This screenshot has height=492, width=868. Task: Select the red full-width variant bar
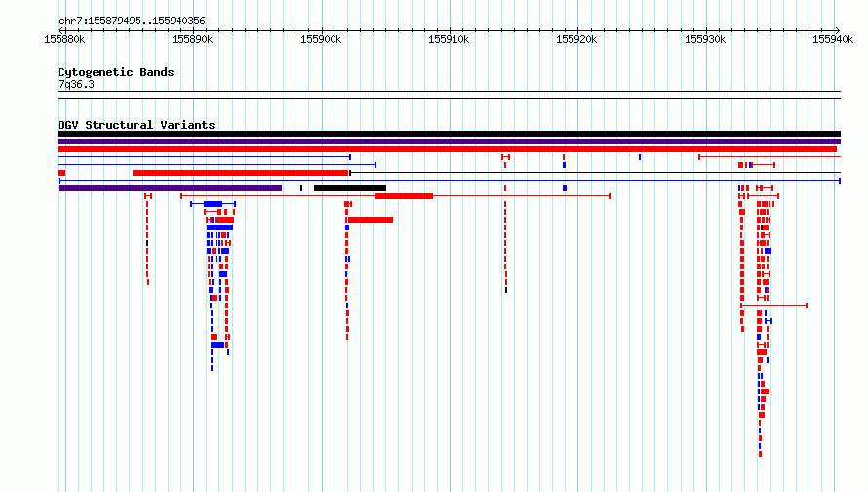pyautogui.click(x=448, y=149)
